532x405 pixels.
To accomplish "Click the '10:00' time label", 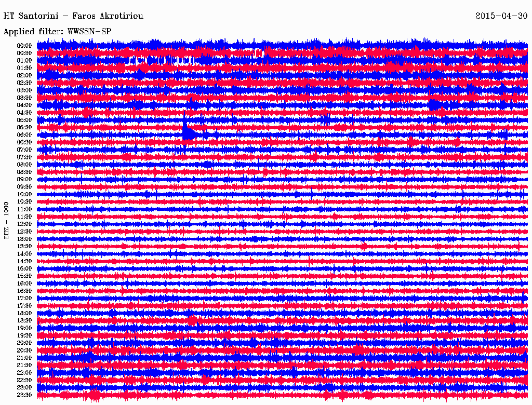I will coord(24,194).
